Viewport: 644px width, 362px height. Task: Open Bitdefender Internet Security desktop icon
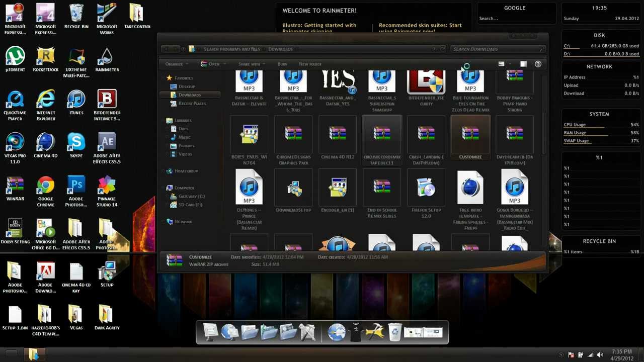pos(107,106)
